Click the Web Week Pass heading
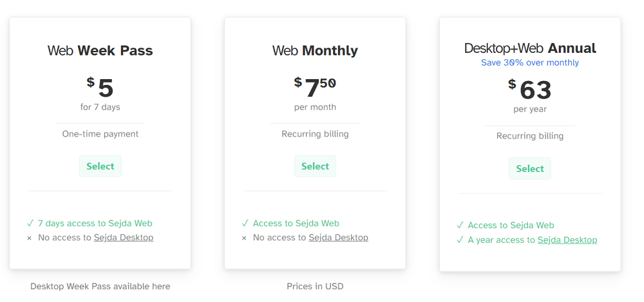This screenshot has width=644, height=302. (x=100, y=51)
